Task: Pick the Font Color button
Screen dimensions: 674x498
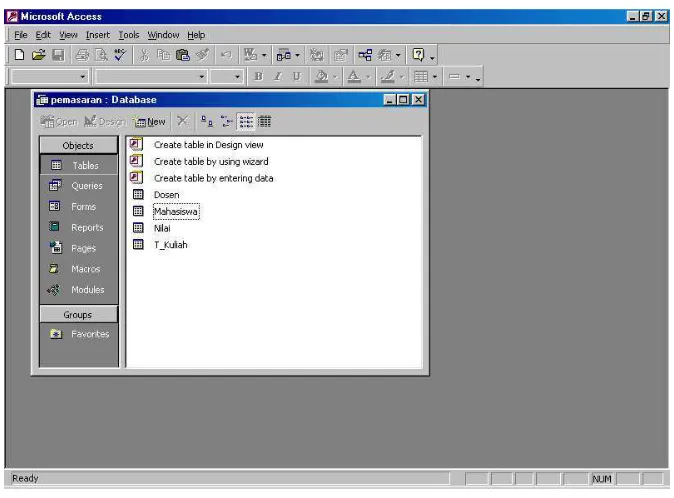Action: point(354,76)
